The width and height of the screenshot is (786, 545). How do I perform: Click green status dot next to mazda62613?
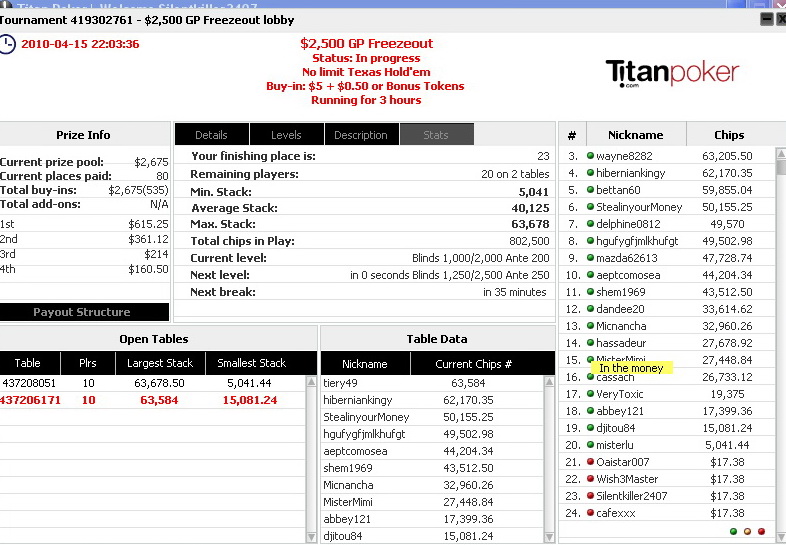(x=591, y=258)
